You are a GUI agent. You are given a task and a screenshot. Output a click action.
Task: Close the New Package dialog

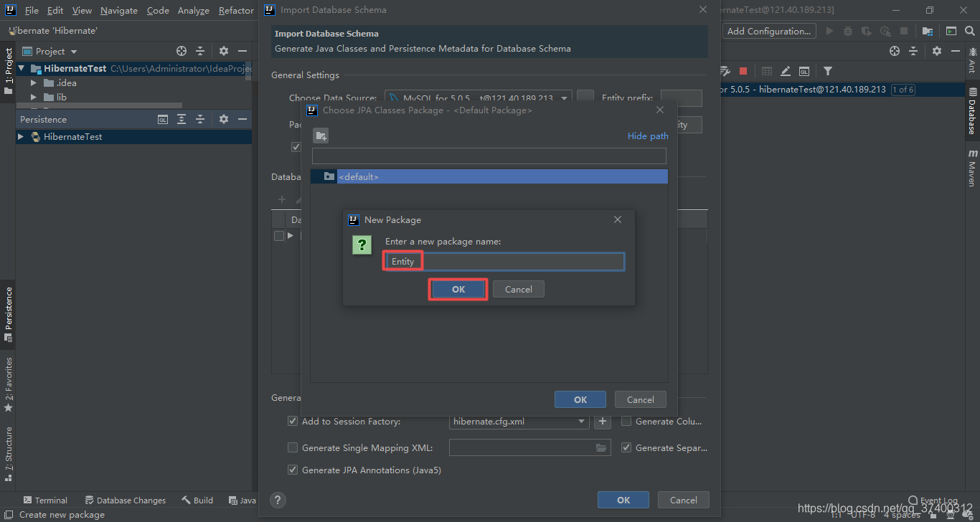click(618, 219)
